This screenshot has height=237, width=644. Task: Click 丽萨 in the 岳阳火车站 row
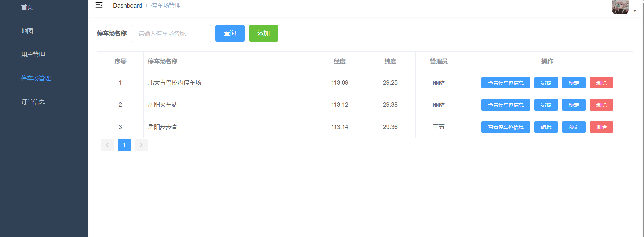(439, 105)
